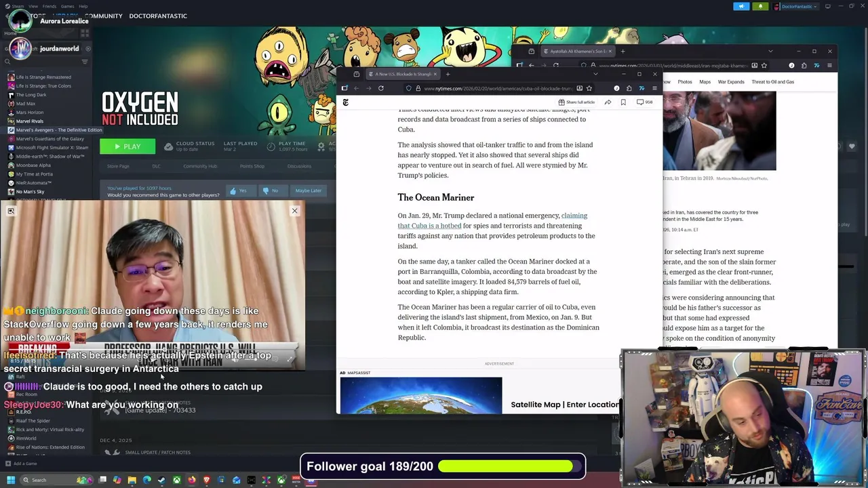Open the Games menu in Steam
This screenshot has height=488, width=868.
coord(67,6)
